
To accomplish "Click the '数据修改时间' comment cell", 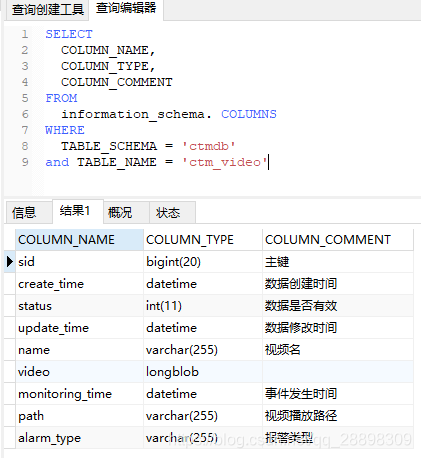I will (338, 328).
